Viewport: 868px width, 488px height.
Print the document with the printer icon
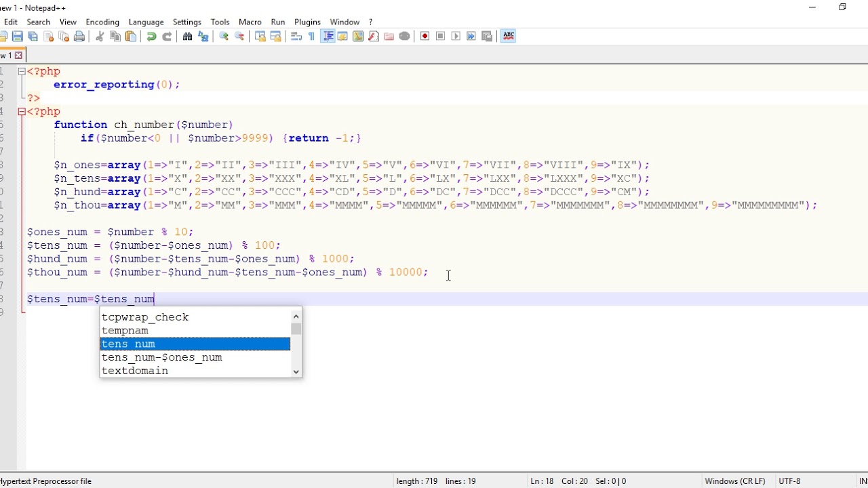pos(79,36)
